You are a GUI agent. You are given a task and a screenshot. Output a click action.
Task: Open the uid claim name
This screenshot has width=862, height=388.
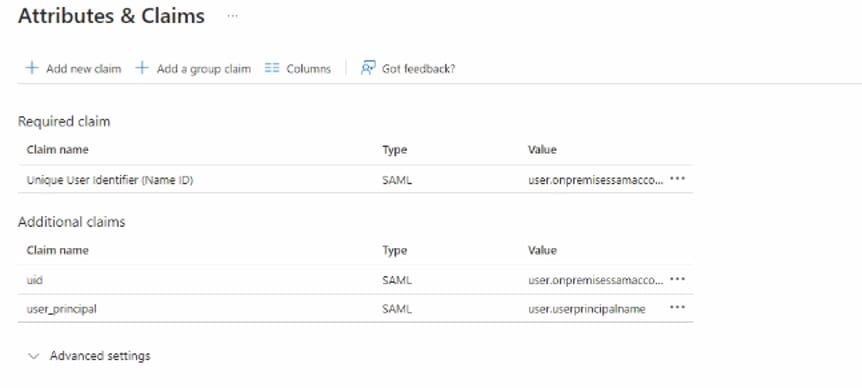pos(35,280)
